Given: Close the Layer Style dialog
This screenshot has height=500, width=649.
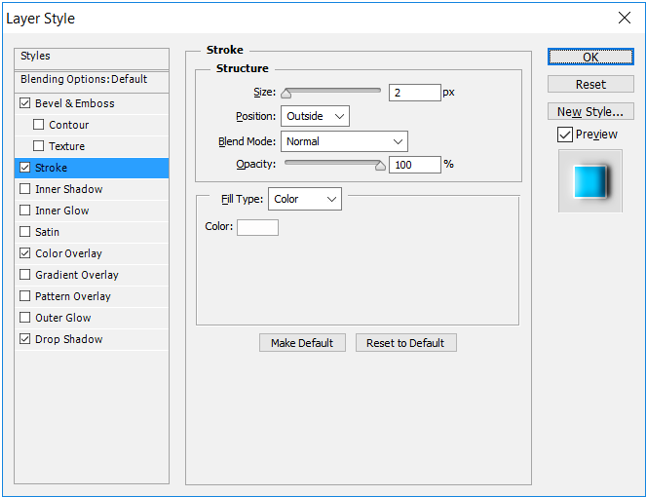Looking at the screenshot, I should (624, 18).
